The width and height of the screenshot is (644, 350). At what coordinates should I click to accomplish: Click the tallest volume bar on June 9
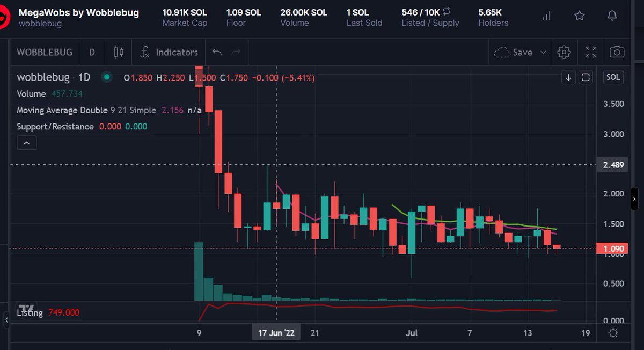[199, 271]
